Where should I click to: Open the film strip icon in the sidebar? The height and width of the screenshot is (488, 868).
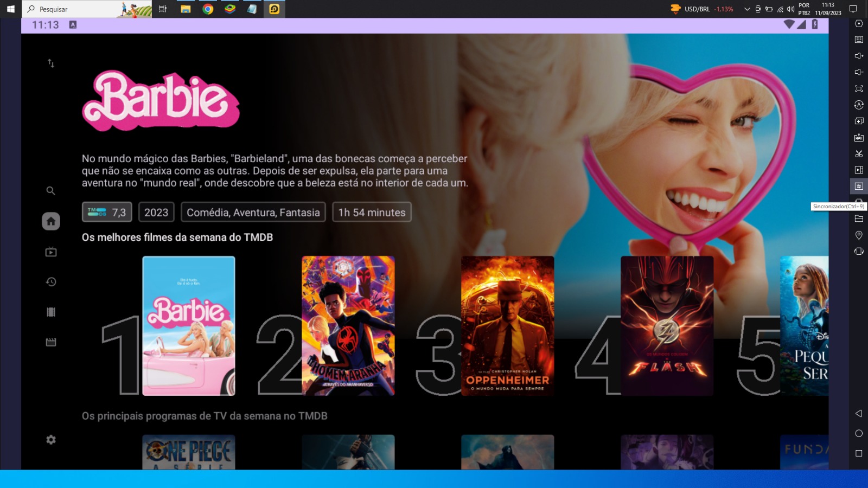click(x=51, y=312)
